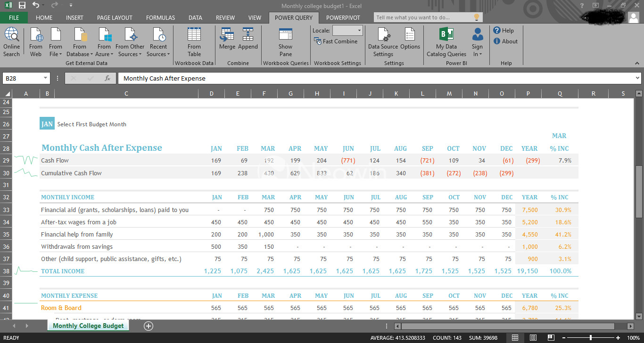
Task: Open the Show Pane icon
Action: coord(285,42)
